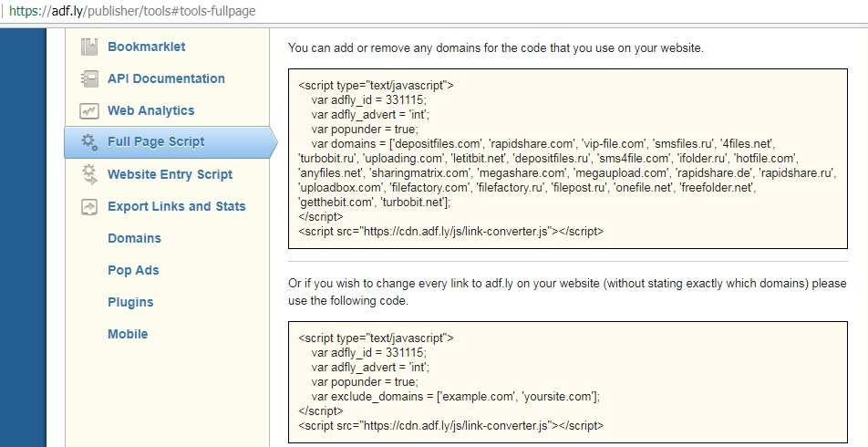Click the API Documentation icon
This screenshot has width=868, height=447.
point(89,78)
